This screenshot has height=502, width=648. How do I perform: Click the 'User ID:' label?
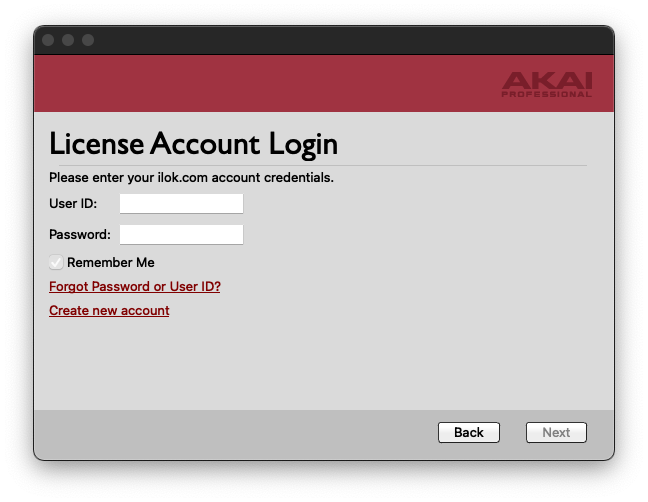pos(73,204)
